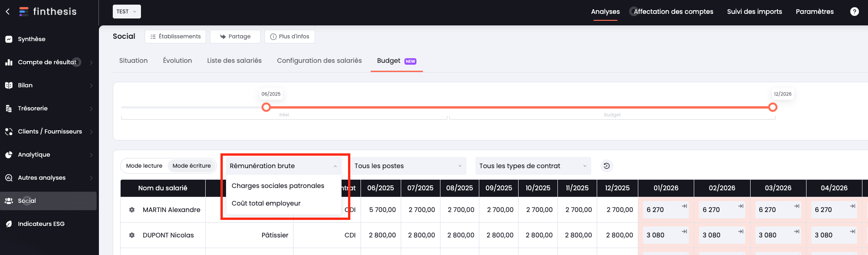Select Charges sociales patronales option

(x=283, y=186)
